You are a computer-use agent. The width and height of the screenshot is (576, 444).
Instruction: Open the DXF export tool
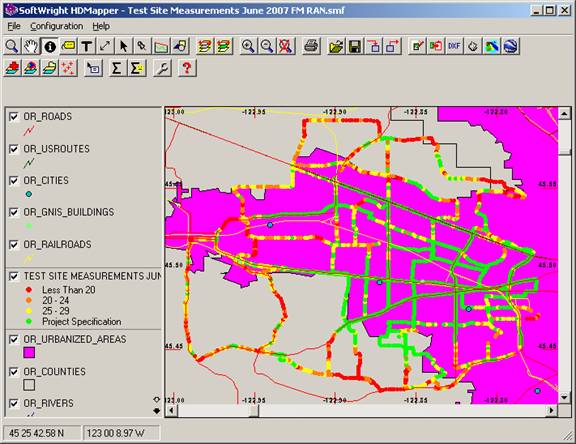coord(454,46)
